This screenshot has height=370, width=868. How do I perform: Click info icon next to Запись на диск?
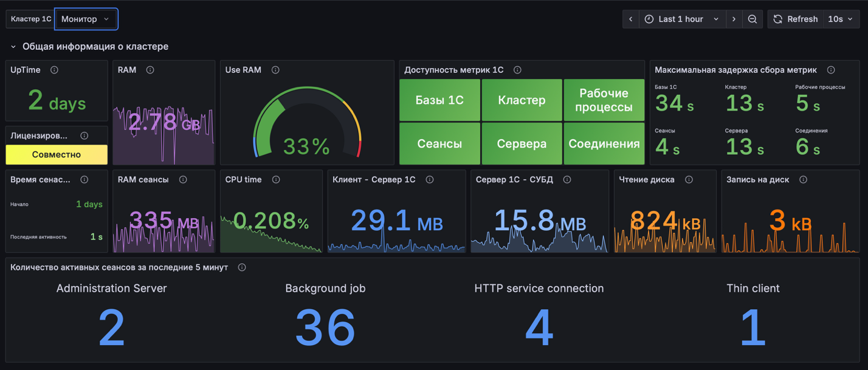803,180
